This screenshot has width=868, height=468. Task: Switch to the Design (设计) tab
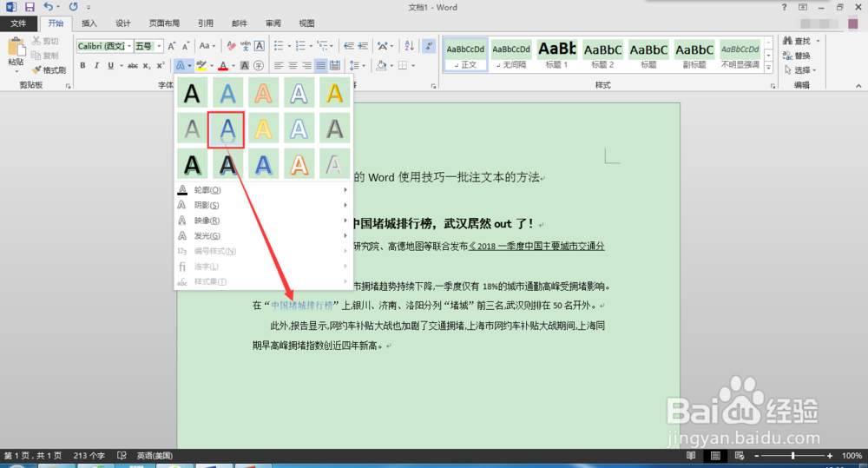(123, 23)
